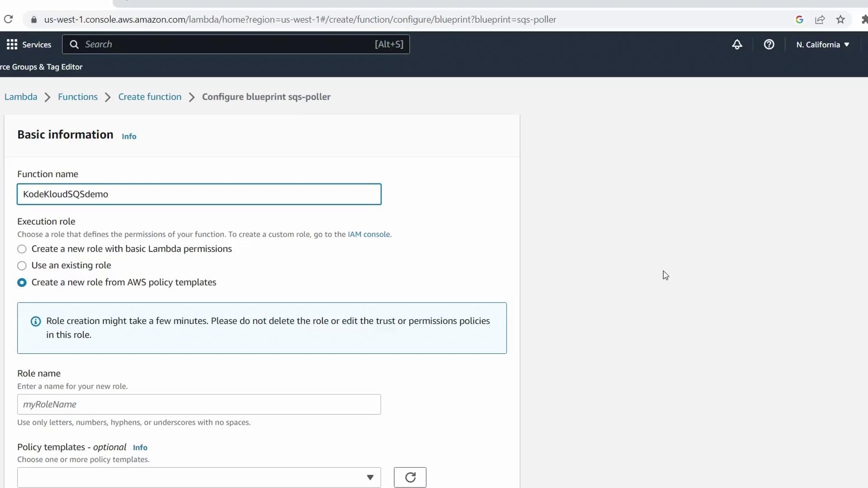Open the IAM console link

coord(368,234)
